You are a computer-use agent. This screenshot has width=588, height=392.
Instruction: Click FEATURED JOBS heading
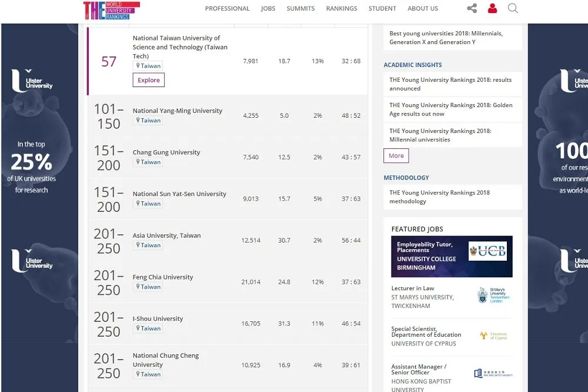tap(417, 229)
